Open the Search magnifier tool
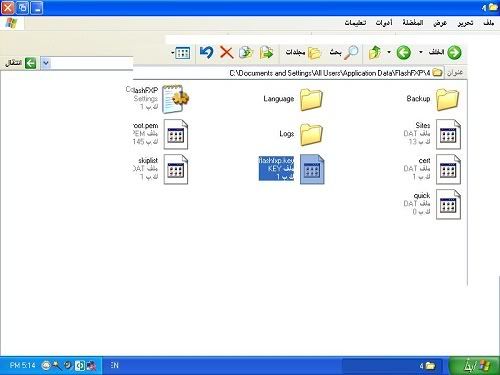 coord(344,52)
